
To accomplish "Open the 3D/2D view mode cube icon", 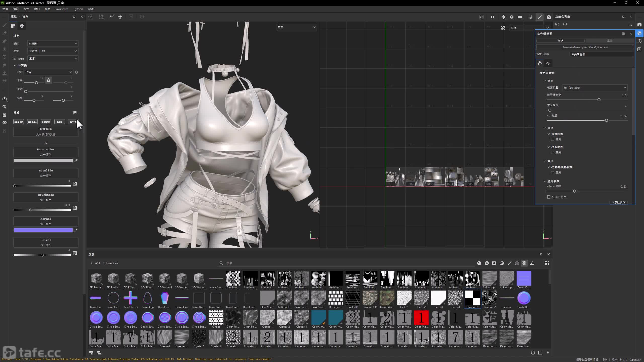I will point(512,17).
